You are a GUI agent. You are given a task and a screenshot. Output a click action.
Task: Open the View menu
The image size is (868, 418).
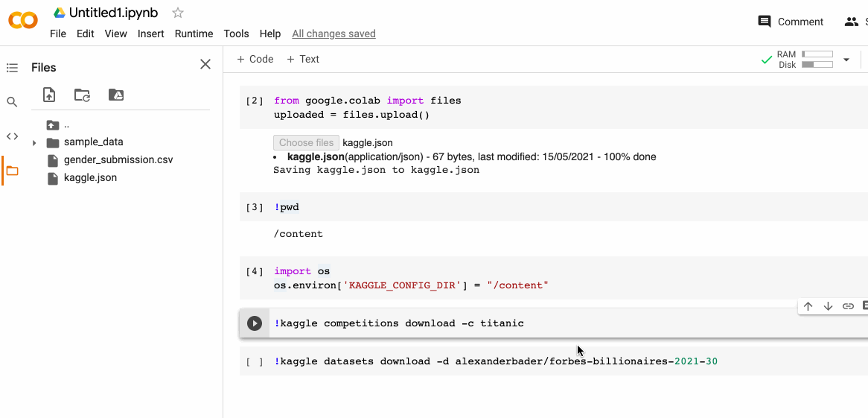point(115,34)
